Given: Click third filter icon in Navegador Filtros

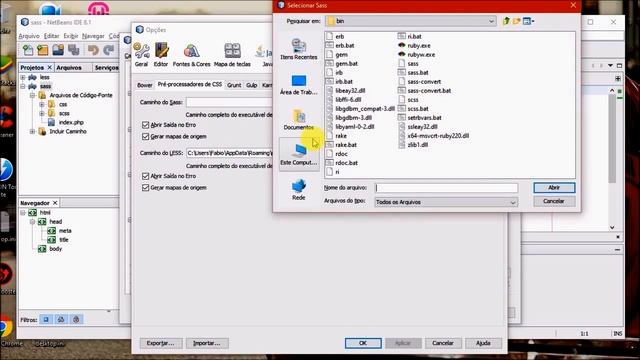Looking at the screenshot, I should point(76,320).
